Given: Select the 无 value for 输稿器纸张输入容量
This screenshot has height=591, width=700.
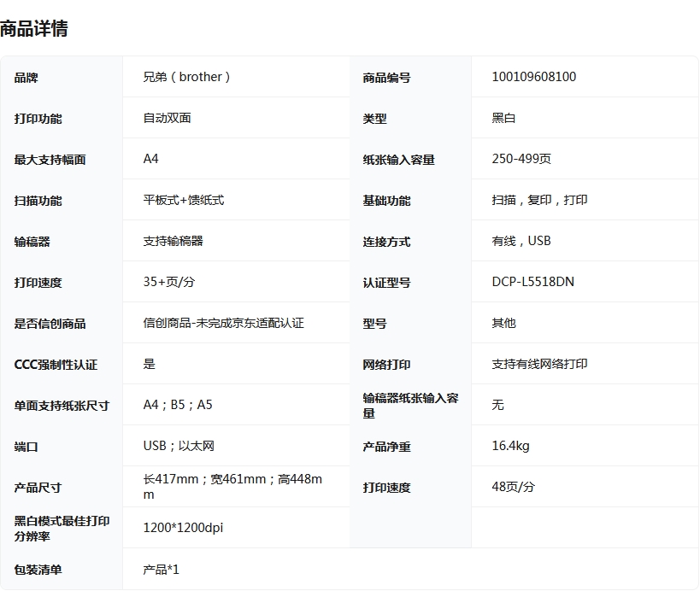Looking at the screenshot, I should pos(497,405).
